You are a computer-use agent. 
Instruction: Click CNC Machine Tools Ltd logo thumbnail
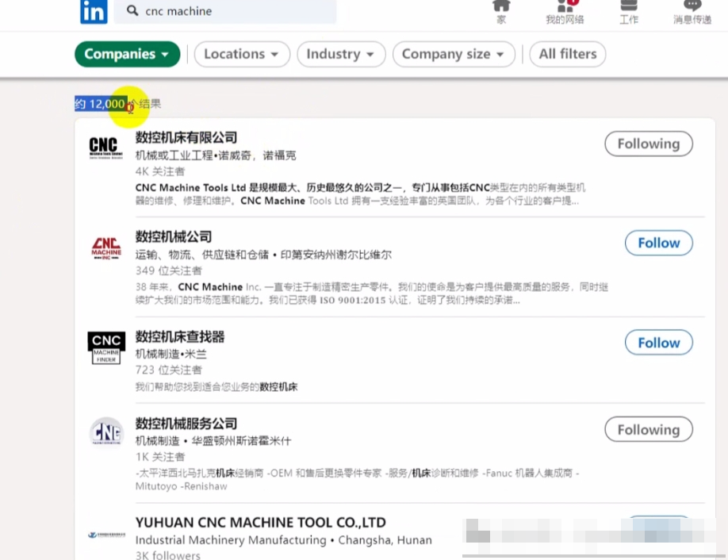[105, 148]
